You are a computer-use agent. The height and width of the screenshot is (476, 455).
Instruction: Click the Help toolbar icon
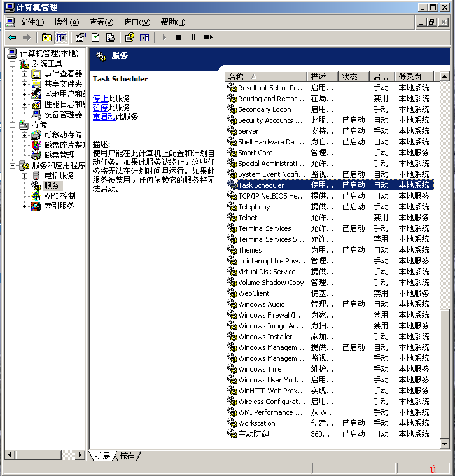[130, 38]
